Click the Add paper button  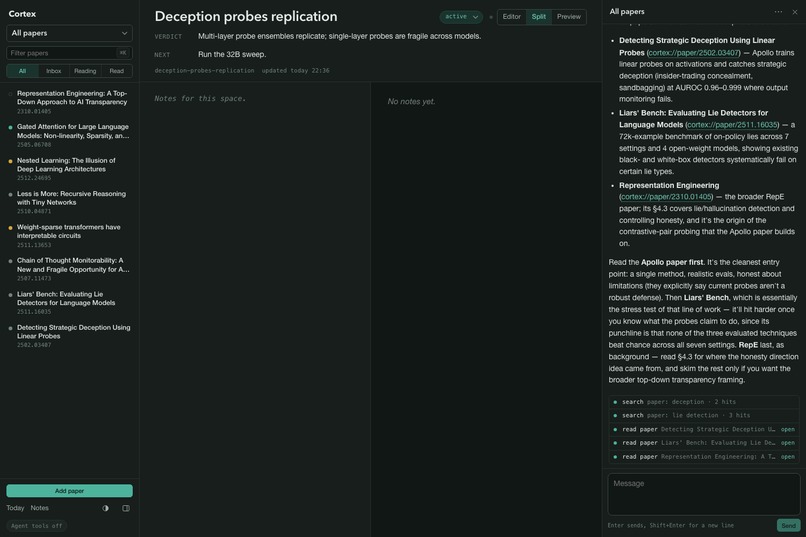[x=69, y=491]
